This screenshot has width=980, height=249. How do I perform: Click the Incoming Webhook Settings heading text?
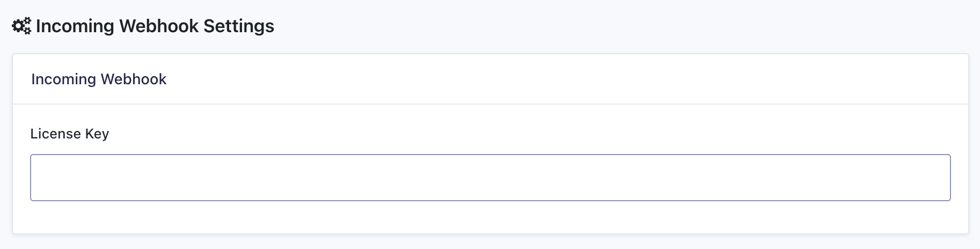(x=155, y=26)
